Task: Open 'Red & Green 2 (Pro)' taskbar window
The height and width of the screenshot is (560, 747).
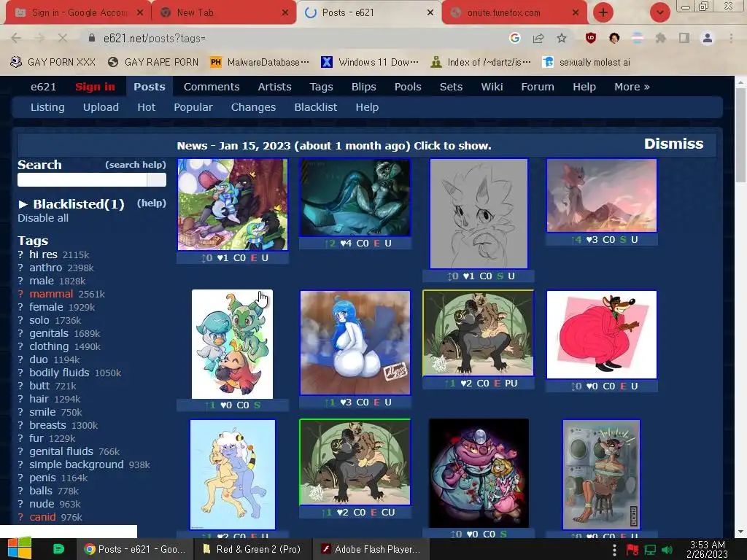Action: click(252, 549)
